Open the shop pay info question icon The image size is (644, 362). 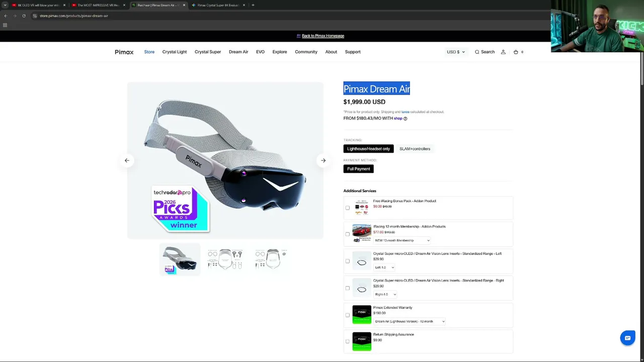pyautogui.click(x=405, y=119)
